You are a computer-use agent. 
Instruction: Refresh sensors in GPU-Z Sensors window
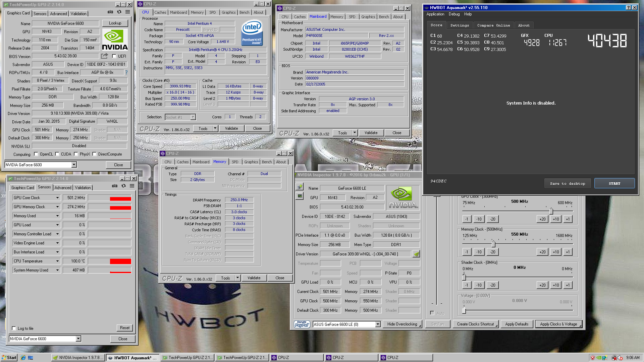123,186
